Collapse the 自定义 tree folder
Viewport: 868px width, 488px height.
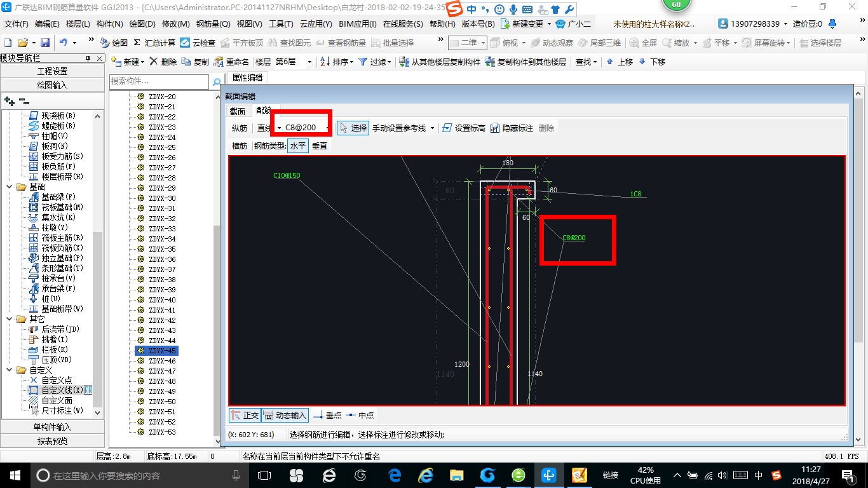(x=10, y=370)
